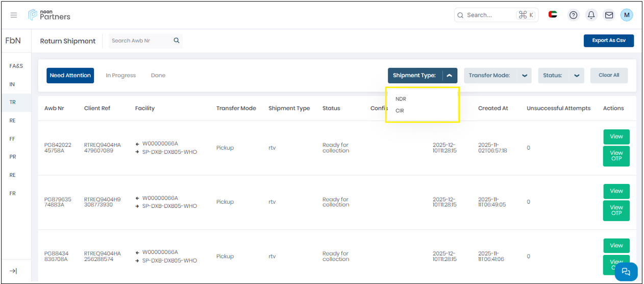Click the user profile avatar M
The width and height of the screenshot is (644, 284).
[x=627, y=15]
